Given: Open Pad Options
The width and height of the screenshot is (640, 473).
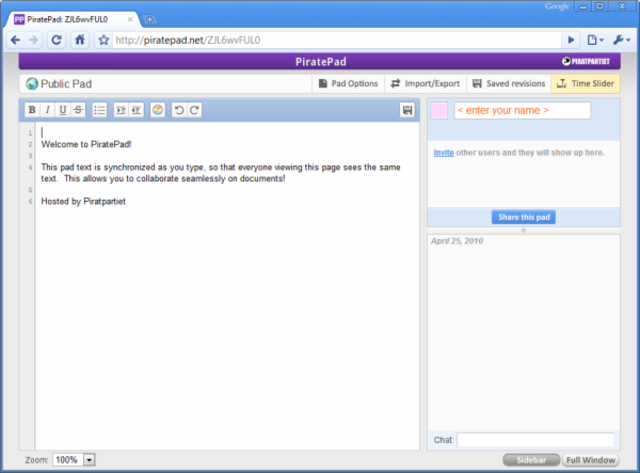Looking at the screenshot, I should pyautogui.click(x=348, y=84).
